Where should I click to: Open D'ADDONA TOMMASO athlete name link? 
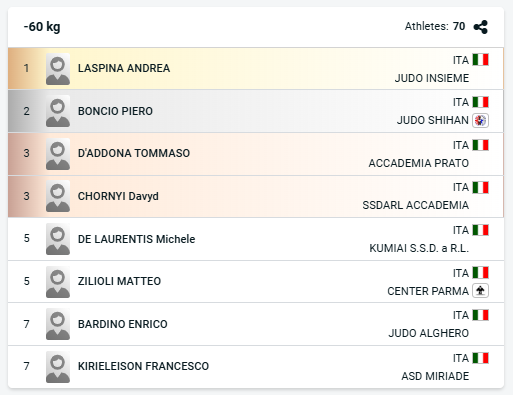134,153
